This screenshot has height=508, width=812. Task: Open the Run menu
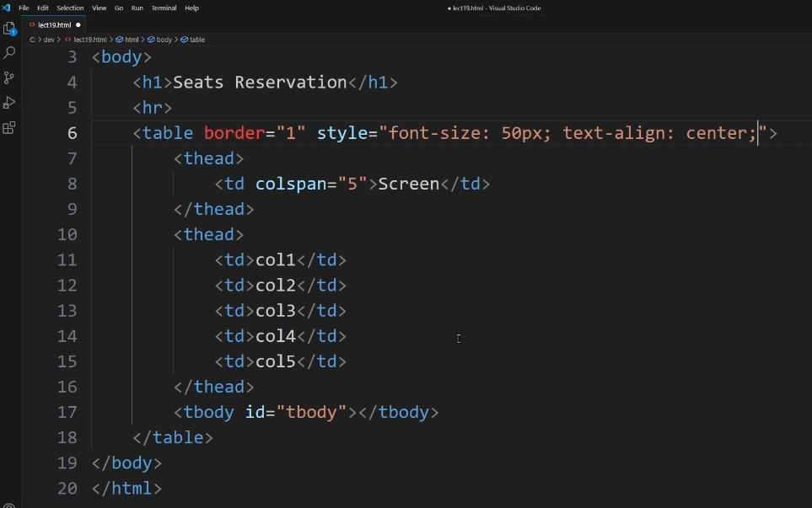[137, 8]
